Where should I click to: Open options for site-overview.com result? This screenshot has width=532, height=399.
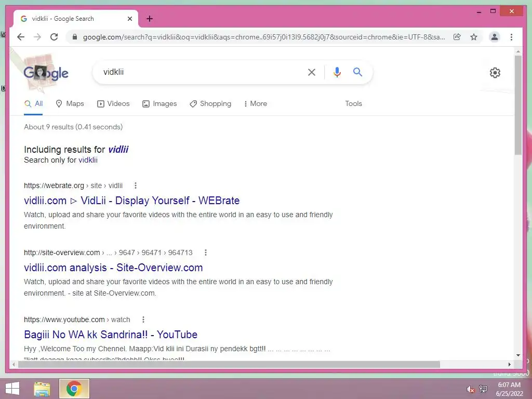206,252
